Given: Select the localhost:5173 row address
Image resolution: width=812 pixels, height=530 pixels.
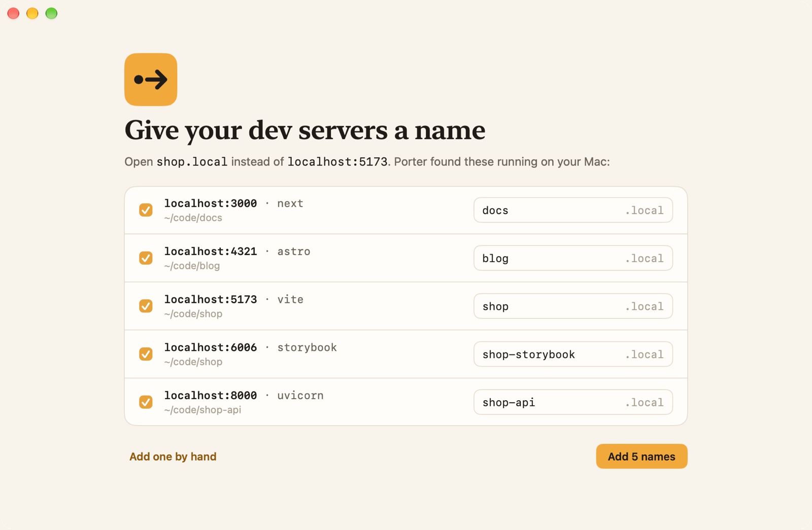Looking at the screenshot, I should click(x=211, y=299).
